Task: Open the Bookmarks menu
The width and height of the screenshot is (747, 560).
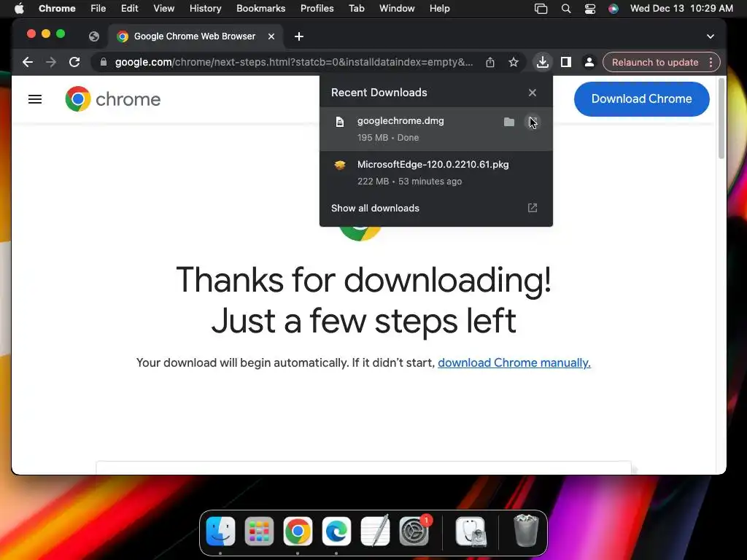Action: coord(260,9)
